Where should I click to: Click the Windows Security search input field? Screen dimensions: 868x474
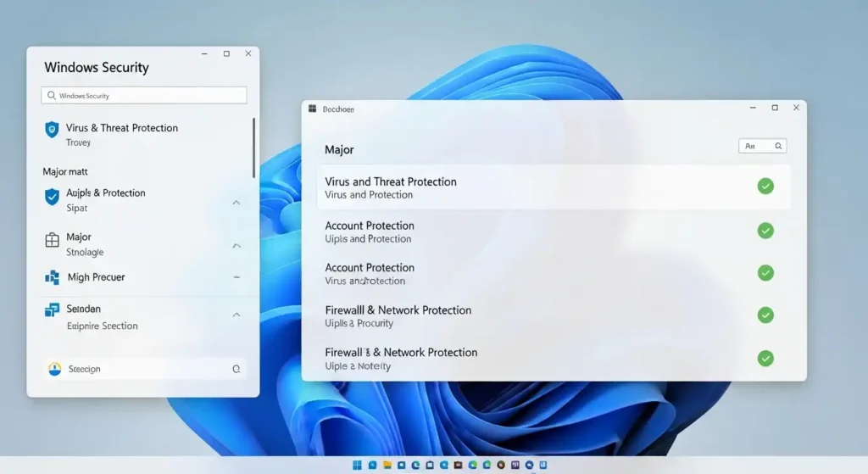tap(144, 95)
